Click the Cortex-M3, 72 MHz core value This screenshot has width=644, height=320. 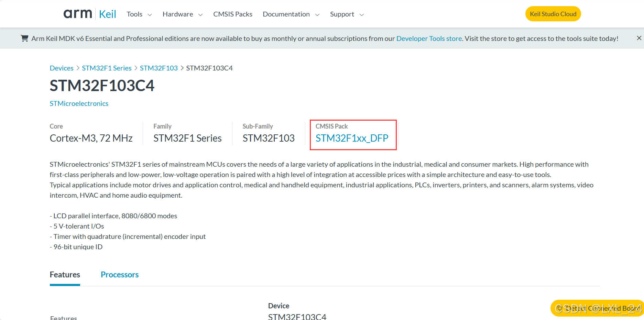tap(91, 138)
